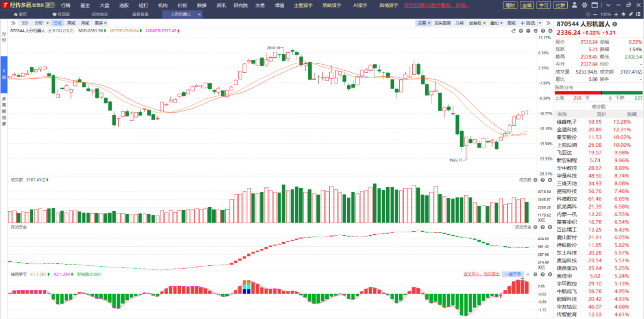Click the favorite star icon in top bar
The height and width of the screenshot is (319, 644).
click(x=623, y=14)
